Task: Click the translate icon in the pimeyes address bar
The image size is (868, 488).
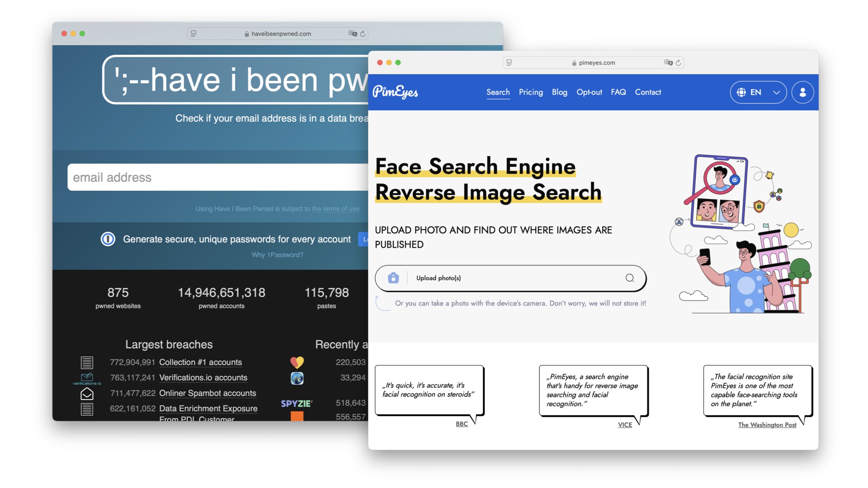Action: (668, 62)
